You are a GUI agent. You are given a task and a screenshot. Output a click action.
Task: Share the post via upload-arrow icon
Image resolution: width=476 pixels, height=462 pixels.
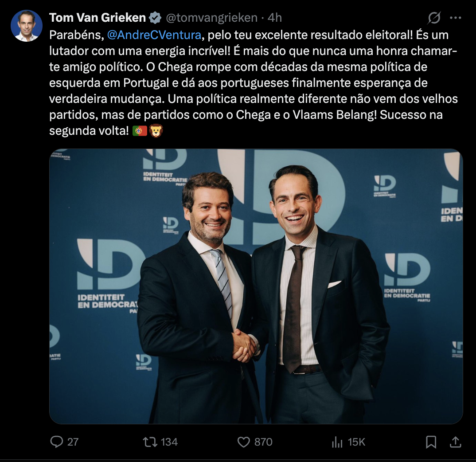455,442
